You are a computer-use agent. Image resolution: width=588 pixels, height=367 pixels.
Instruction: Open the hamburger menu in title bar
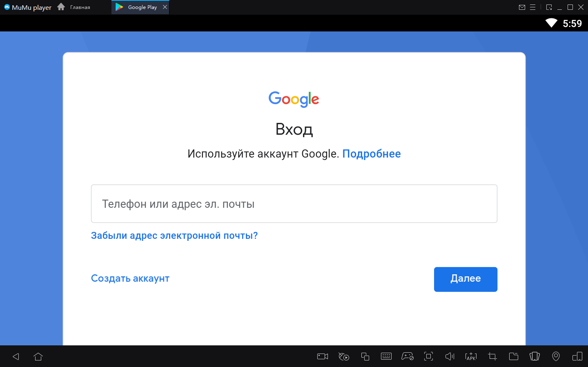[532, 7]
